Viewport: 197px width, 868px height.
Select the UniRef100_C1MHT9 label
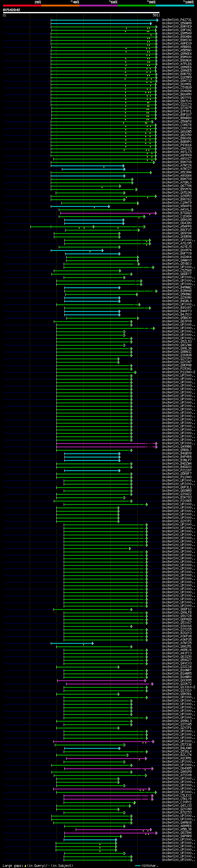177,203
